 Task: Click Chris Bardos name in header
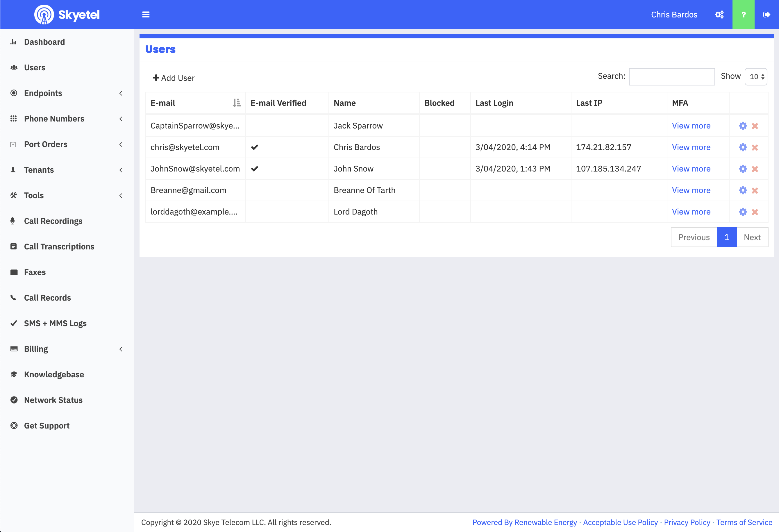[x=674, y=15]
